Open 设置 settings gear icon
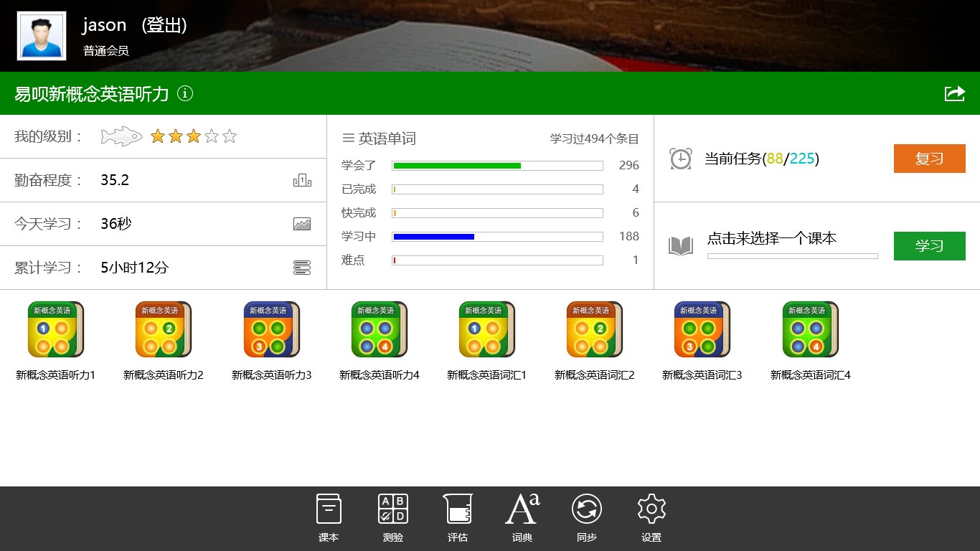Image resolution: width=980 pixels, height=551 pixels. (x=651, y=510)
